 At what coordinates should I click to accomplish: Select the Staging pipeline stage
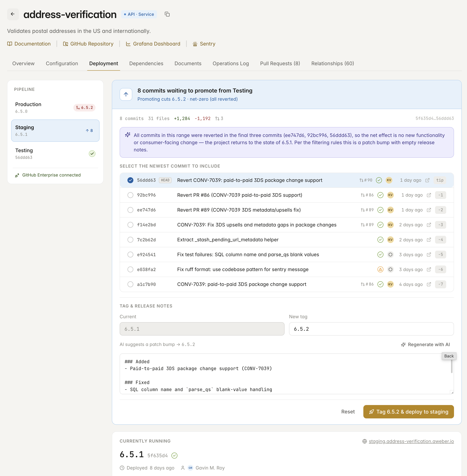[55, 131]
